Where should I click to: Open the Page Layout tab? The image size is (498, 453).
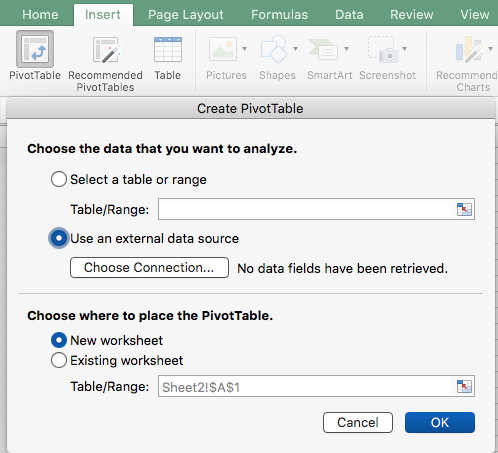coord(186,15)
